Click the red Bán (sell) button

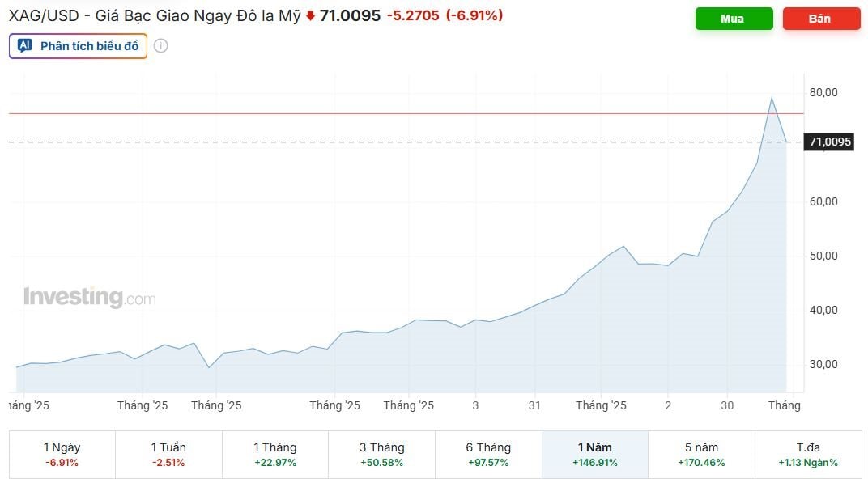click(x=821, y=19)
